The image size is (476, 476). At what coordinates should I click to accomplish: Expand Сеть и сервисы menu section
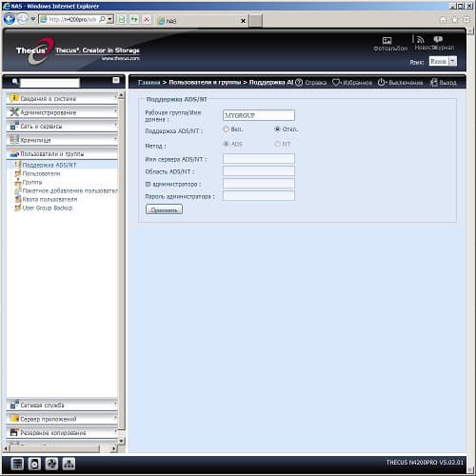[62, 127]
